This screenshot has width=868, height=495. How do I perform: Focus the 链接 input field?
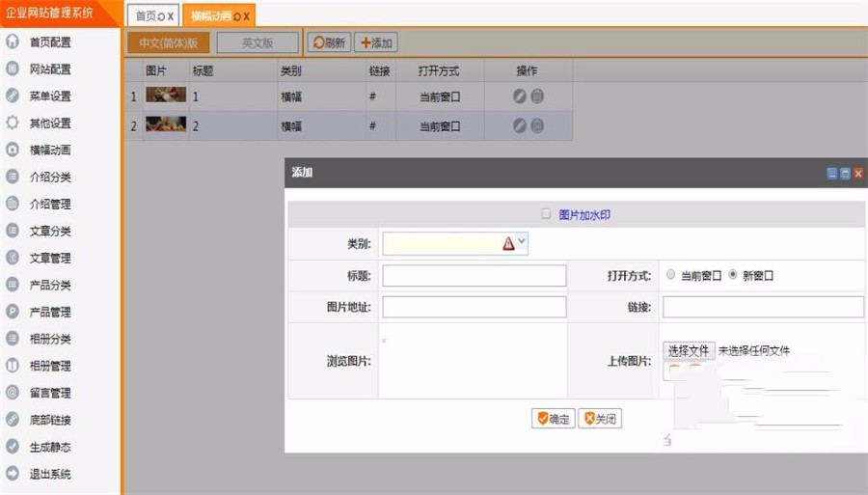(763, 307)
